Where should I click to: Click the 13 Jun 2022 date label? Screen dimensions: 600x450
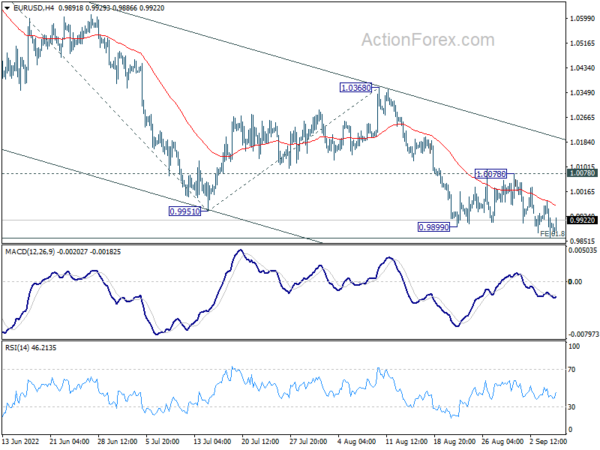tap(20, 441)
